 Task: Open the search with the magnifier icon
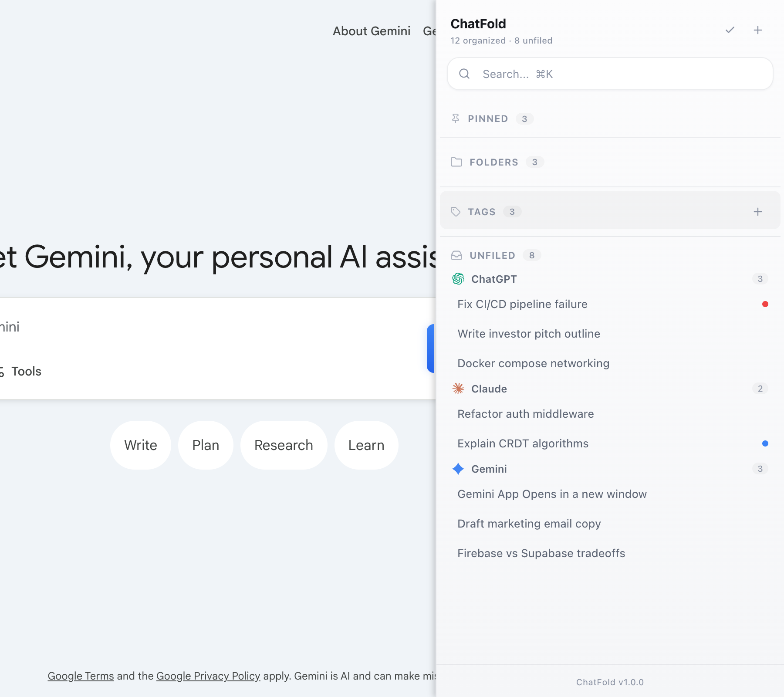point(464,74)
